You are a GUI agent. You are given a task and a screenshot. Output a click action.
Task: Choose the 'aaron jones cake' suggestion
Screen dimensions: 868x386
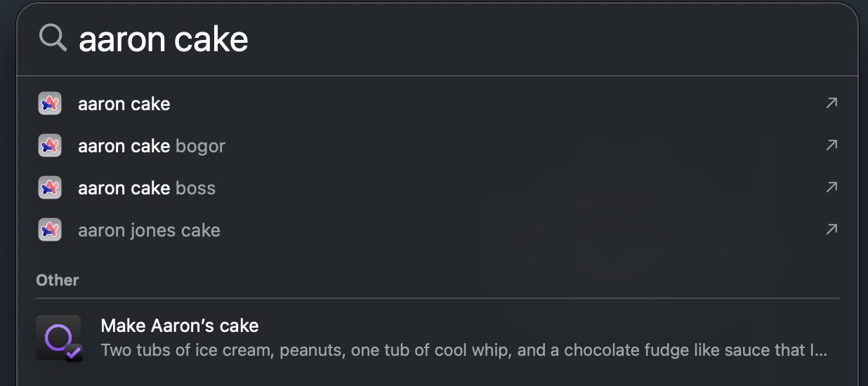coord(437,230)
